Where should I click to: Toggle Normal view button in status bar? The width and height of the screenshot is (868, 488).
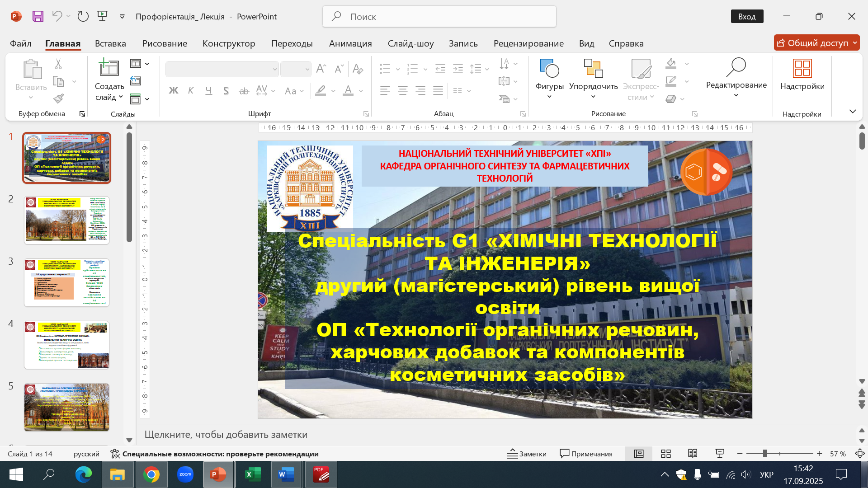tap(638, 454)
